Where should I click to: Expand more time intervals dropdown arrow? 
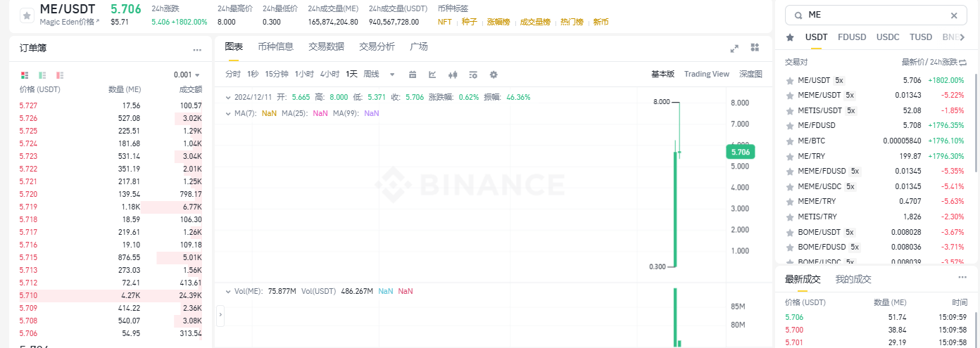(x=392, y=75)
